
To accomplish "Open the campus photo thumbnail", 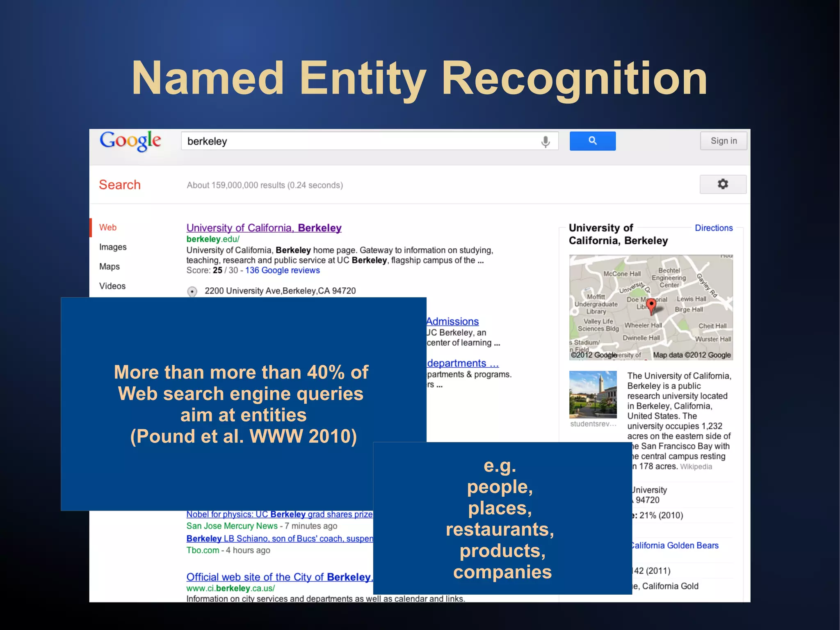I will 593,394.
